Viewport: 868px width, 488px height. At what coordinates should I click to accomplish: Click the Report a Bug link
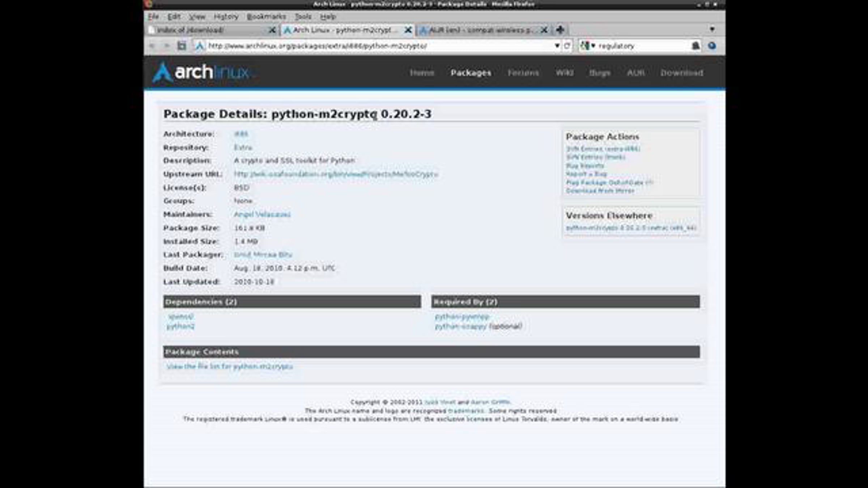[x=586, y=174]
